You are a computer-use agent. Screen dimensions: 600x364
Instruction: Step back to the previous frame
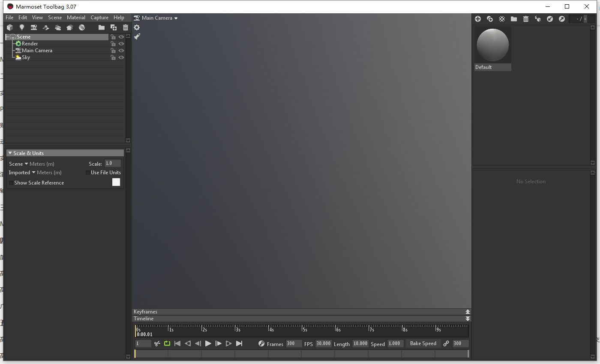198,343
